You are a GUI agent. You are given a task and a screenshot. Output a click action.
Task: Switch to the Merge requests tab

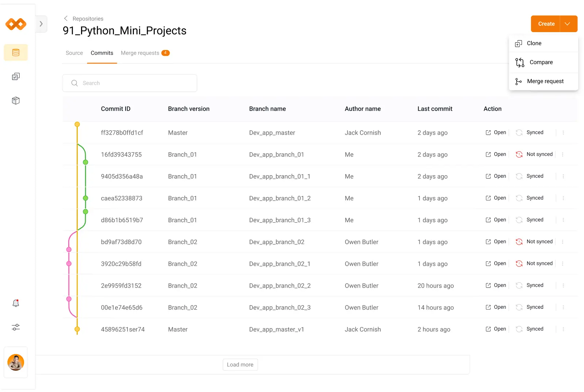[145, 53]
